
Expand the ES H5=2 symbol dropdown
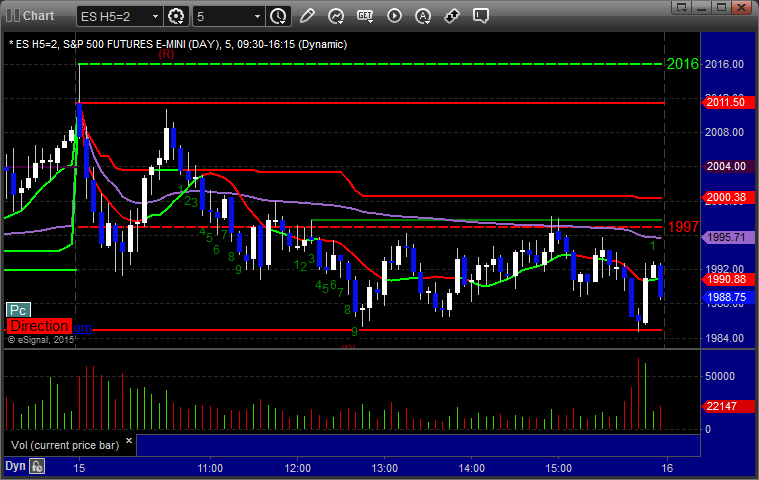tap(155, 16)
